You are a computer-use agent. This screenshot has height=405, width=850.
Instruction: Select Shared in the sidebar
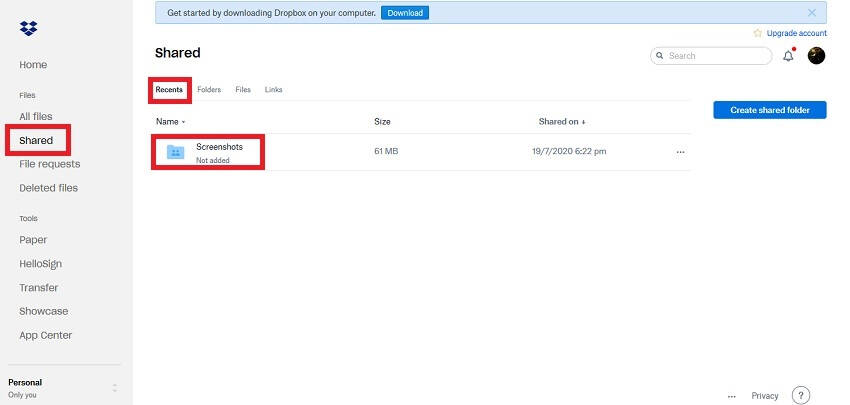coord(36,140)
